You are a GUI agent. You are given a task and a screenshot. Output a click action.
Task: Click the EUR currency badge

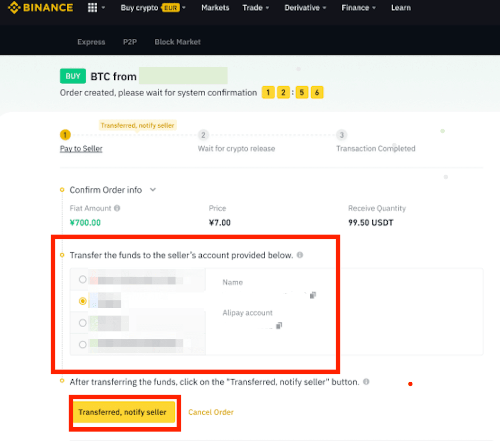[x=171, y=8]
